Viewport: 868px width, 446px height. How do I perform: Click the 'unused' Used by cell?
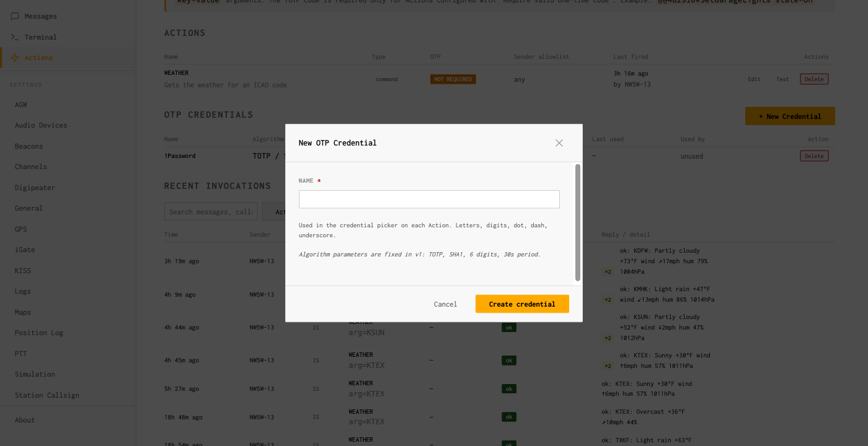692,156
